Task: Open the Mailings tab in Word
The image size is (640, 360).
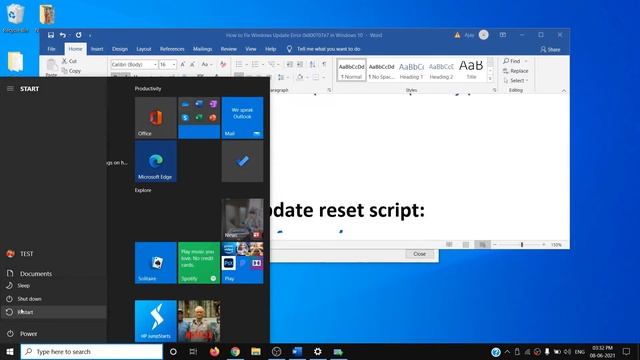Action: click(x=202, y=49)
